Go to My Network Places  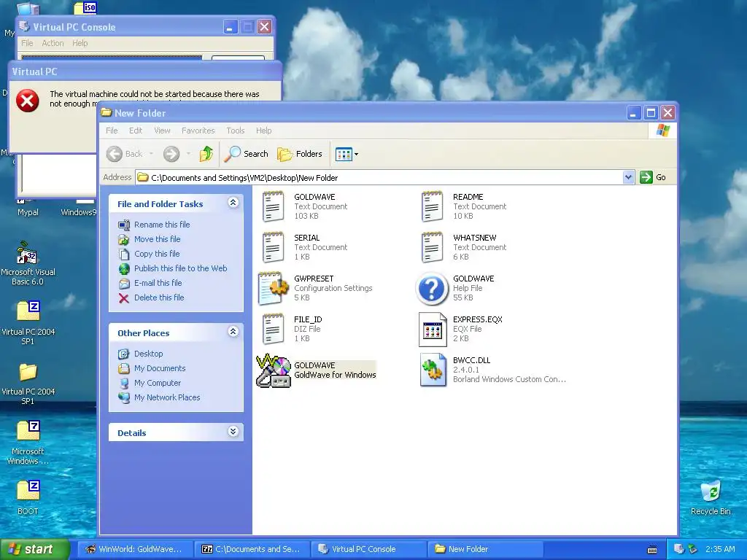pos(167,397)
